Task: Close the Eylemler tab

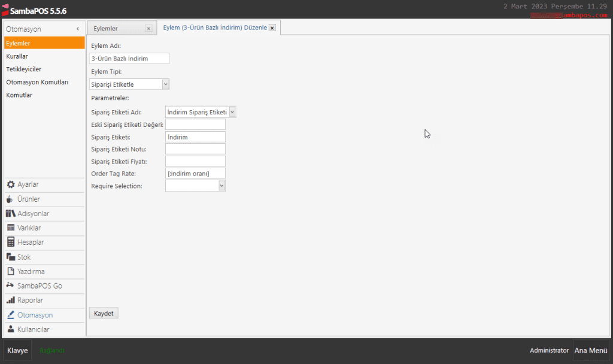Action: (x=148, y=29)
